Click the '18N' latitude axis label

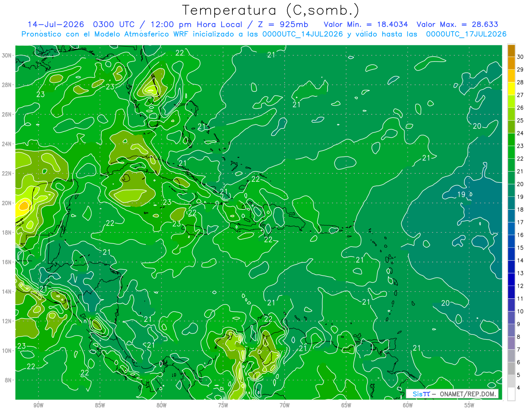click(7, 232)
